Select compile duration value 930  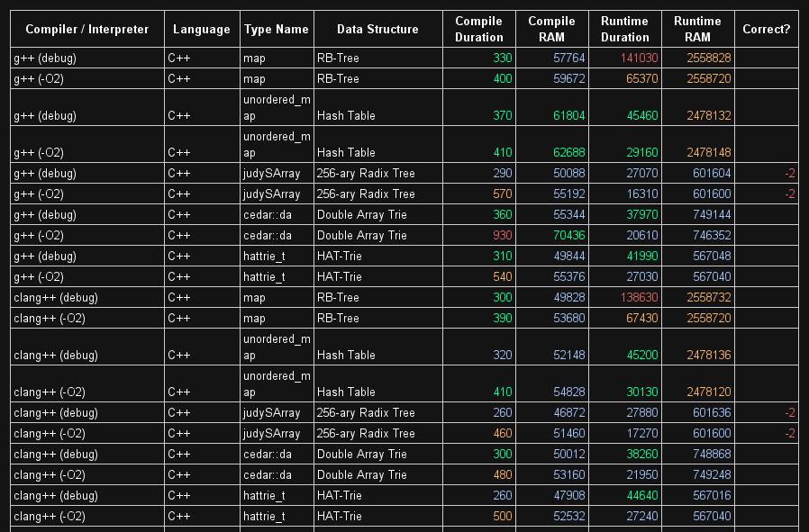pos(503,235)
